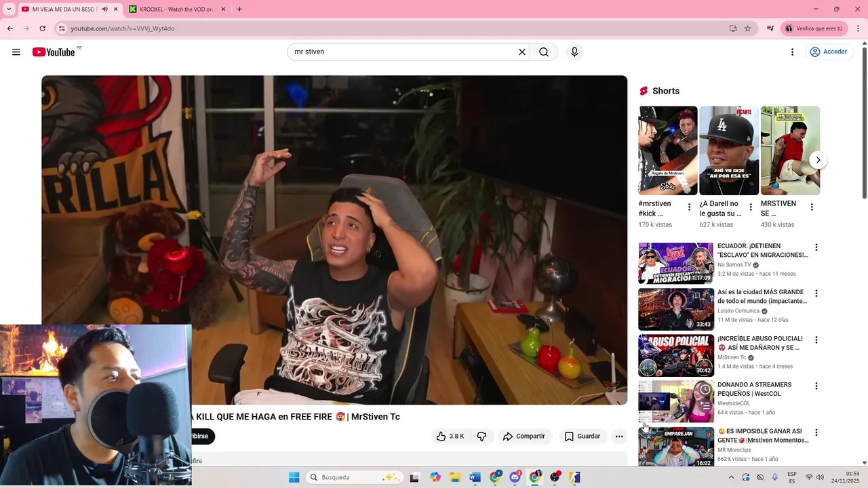Sign in with the Acceder button
This screenshot has width=868, height=488.
click(x=828, y=52)
